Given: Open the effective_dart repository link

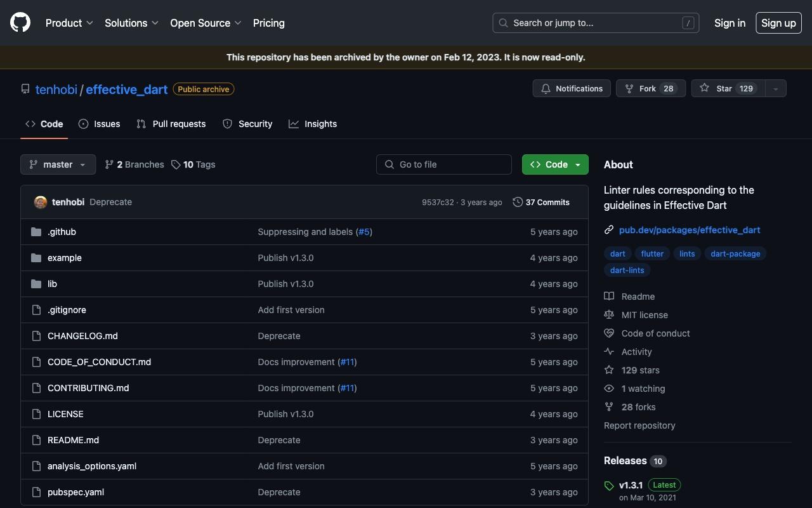Looking at the screenshot, I should [x=127, y=90].
